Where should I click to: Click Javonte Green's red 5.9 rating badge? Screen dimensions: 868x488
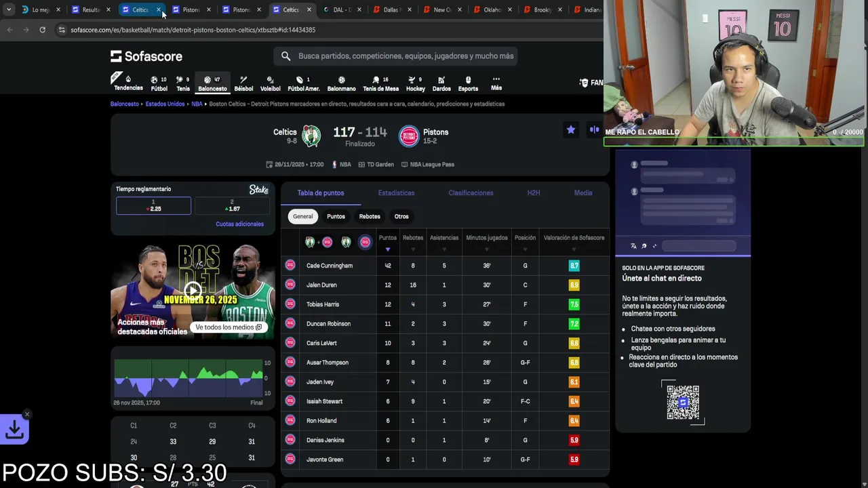574,460
